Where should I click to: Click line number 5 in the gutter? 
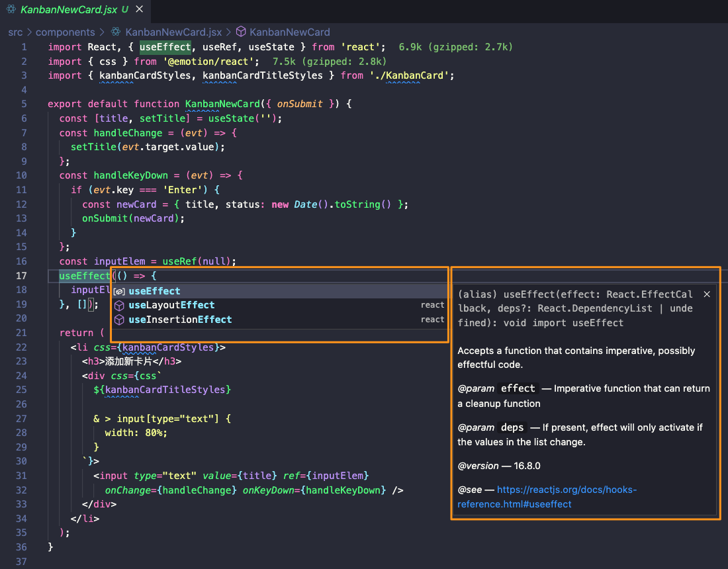pos(24,104)
